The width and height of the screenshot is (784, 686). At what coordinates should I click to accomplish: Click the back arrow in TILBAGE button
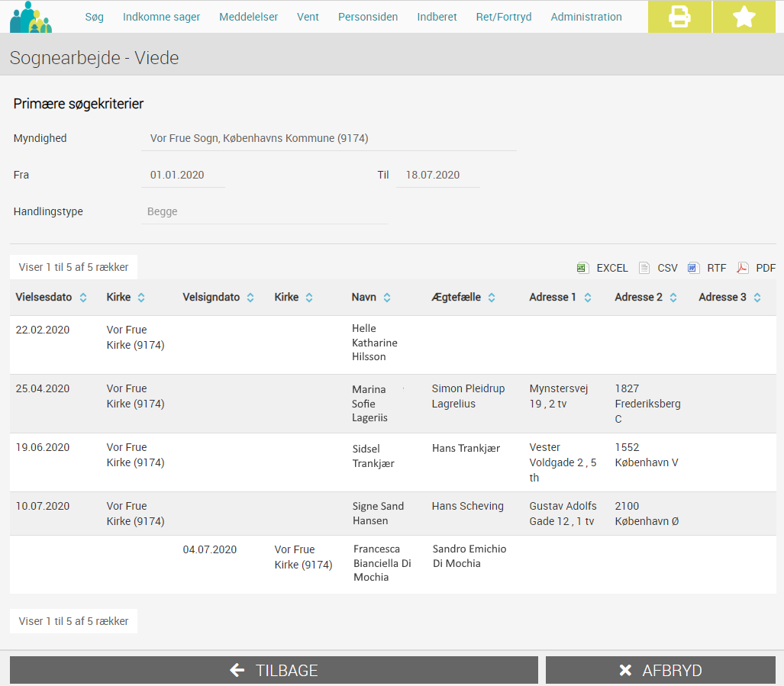tap(237, 670)
